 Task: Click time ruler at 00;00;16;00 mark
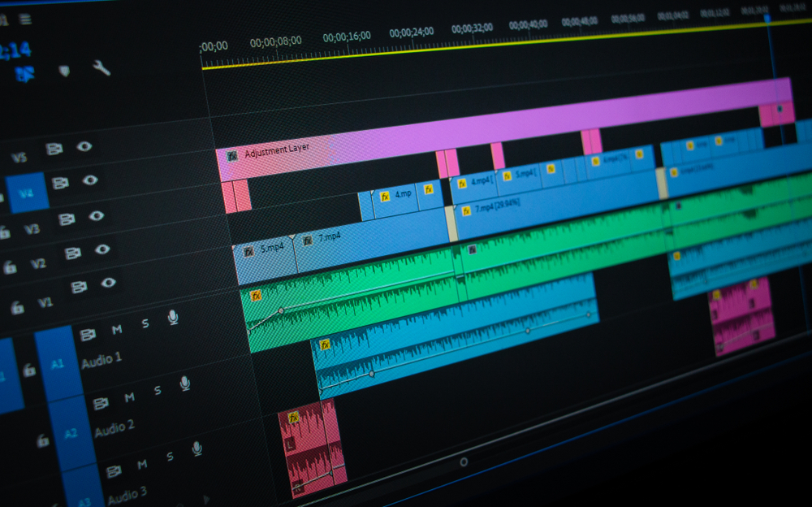[x=347, y=37]
